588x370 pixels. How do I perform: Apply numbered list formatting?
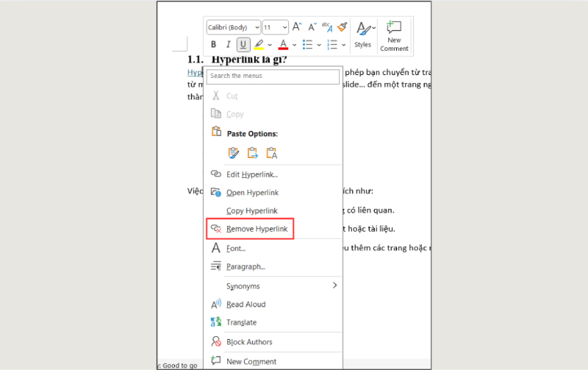tap(332, 45)
